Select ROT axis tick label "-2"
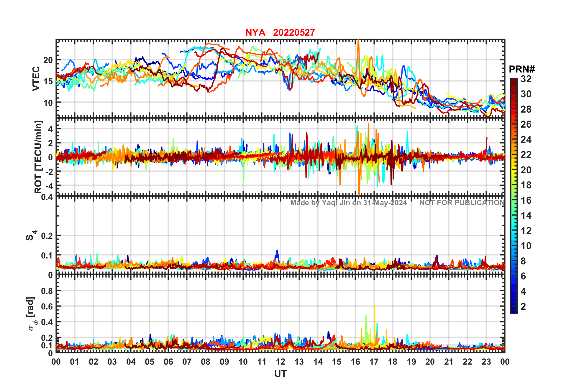Image resolution: width=561 pixels, height=392 pixels. [x=49, y=172]
